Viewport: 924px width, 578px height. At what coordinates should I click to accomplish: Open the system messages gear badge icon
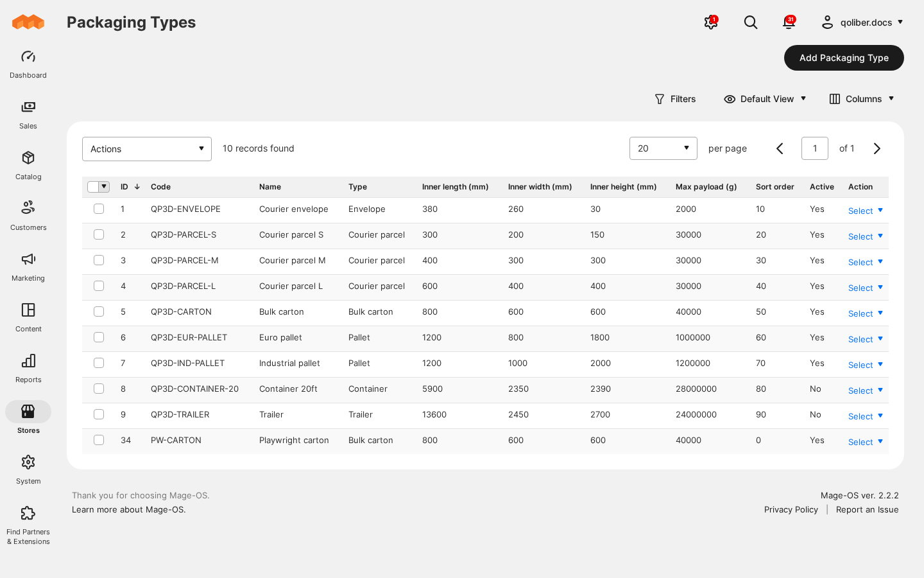coord(711,22)
